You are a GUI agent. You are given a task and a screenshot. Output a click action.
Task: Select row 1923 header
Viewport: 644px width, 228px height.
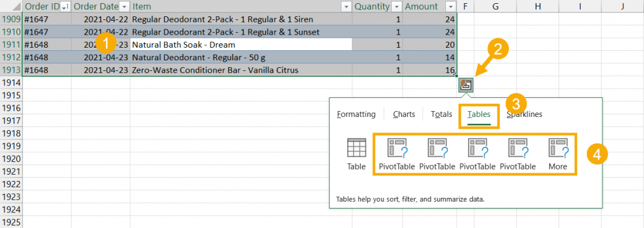point(11,197)
